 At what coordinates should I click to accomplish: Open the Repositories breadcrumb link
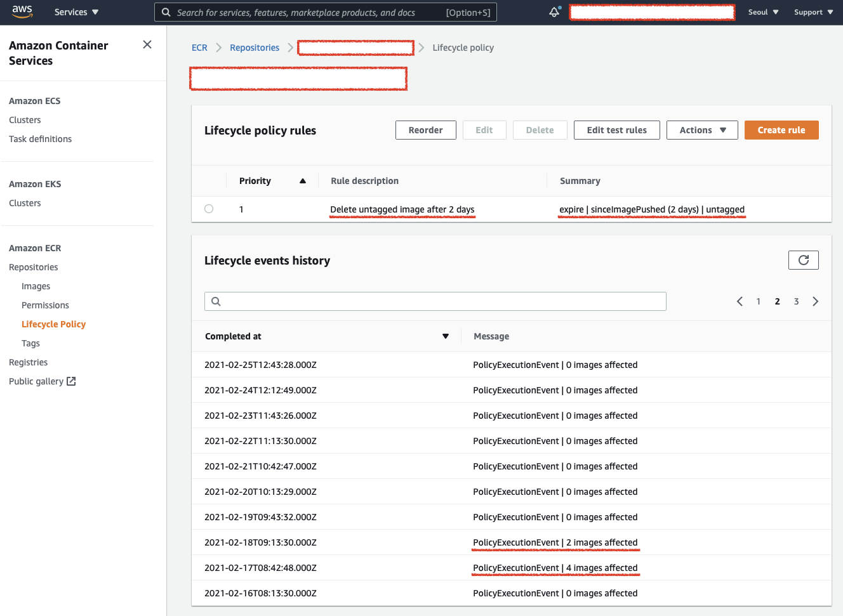[x=255, y=48]
